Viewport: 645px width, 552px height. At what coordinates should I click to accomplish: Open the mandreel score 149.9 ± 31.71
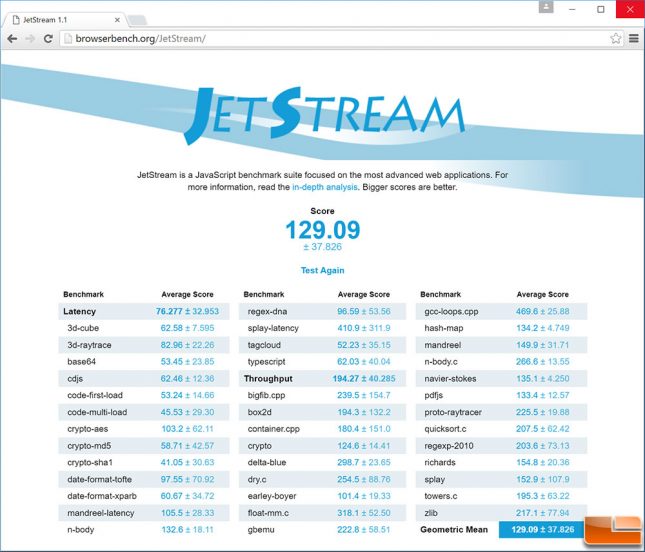pyautogui.click(x=543, y=345)
